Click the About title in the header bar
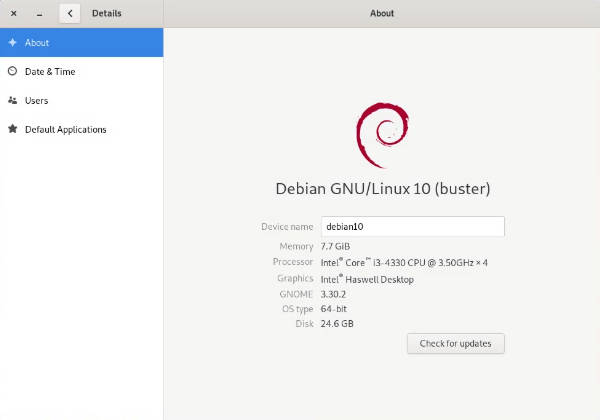The width and height of the screenshot is (600, 420). point(382,13)
